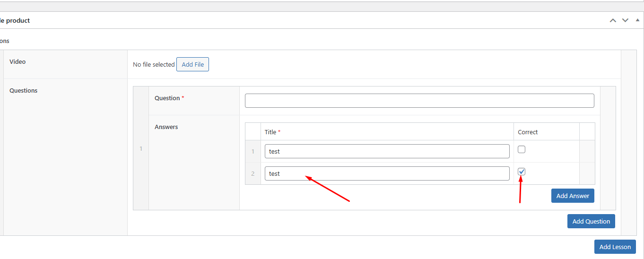This screenshot has height=259, width=644.
Task: Click the Questions field label
Action: 23,90
